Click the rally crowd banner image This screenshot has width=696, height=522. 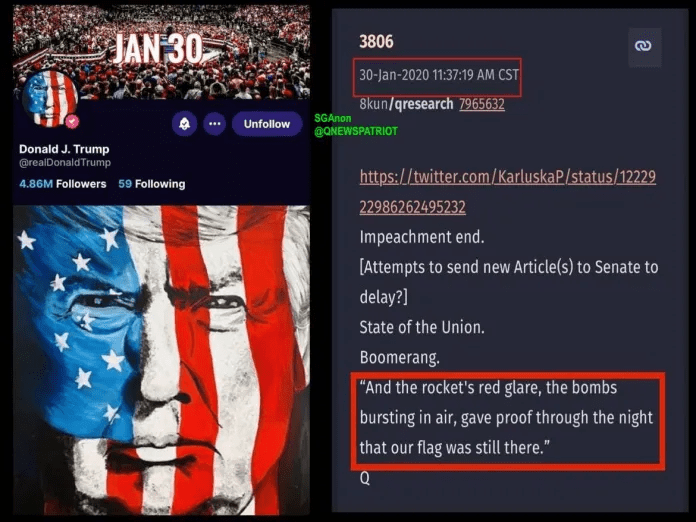[162, 51]
